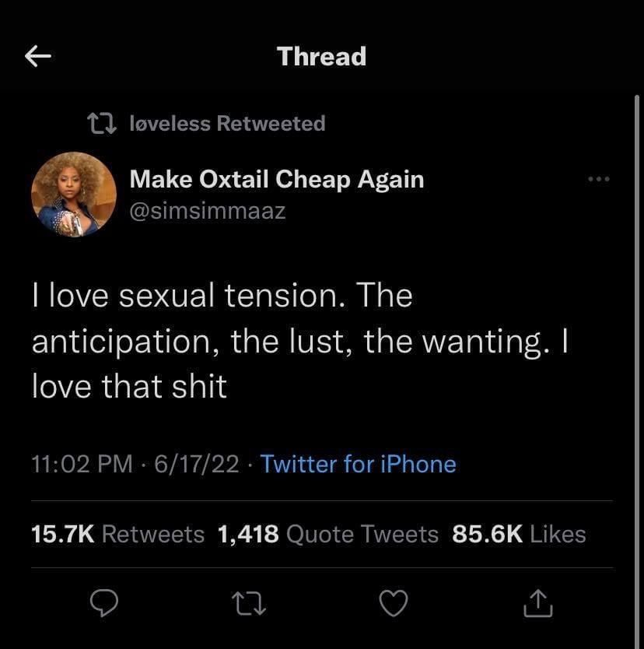Click the Thread header title
This screenshot has height=649, width=644.
coord(321,56)
